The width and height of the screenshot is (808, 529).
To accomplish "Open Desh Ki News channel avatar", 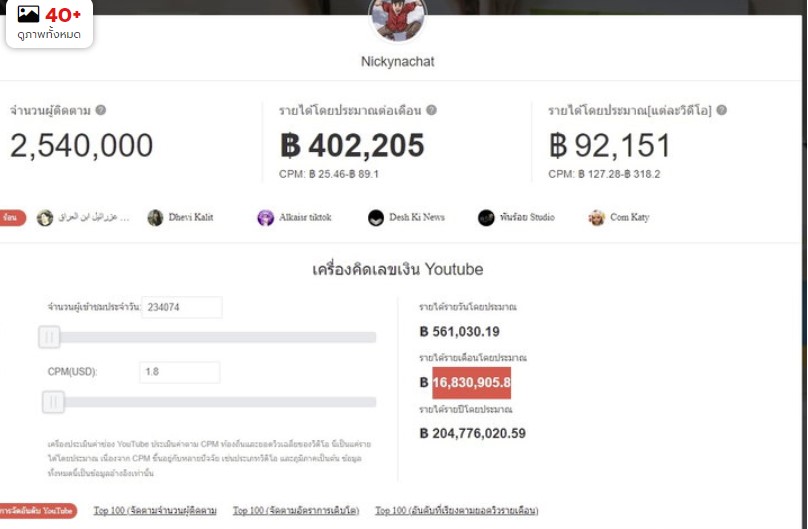I will (x=376, y=218).
